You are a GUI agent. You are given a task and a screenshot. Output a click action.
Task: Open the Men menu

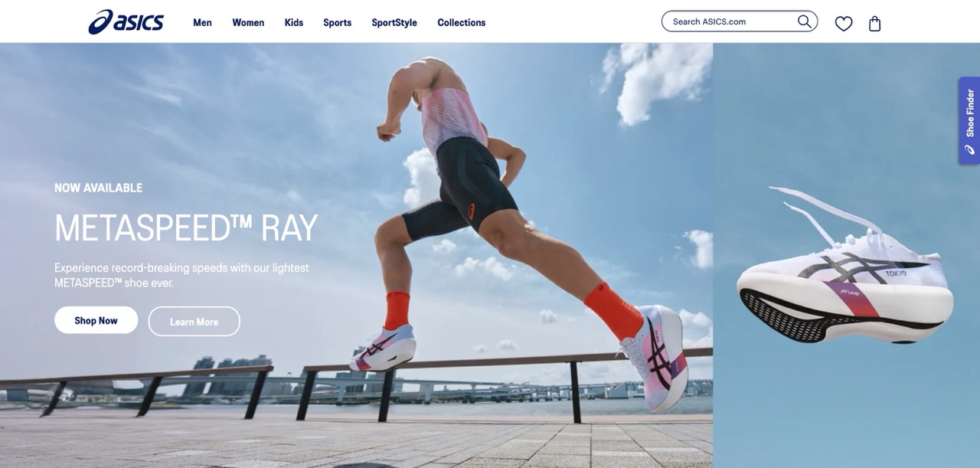(x=202, y=22)
